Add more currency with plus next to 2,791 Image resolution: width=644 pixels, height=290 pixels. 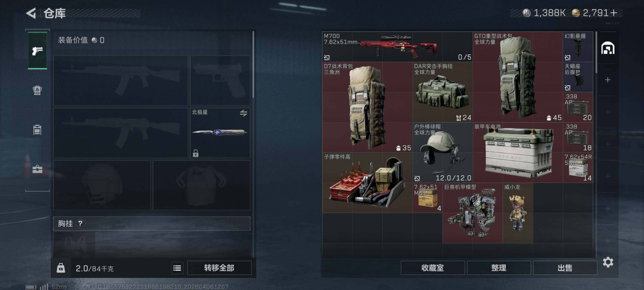[x=614, y=13]
